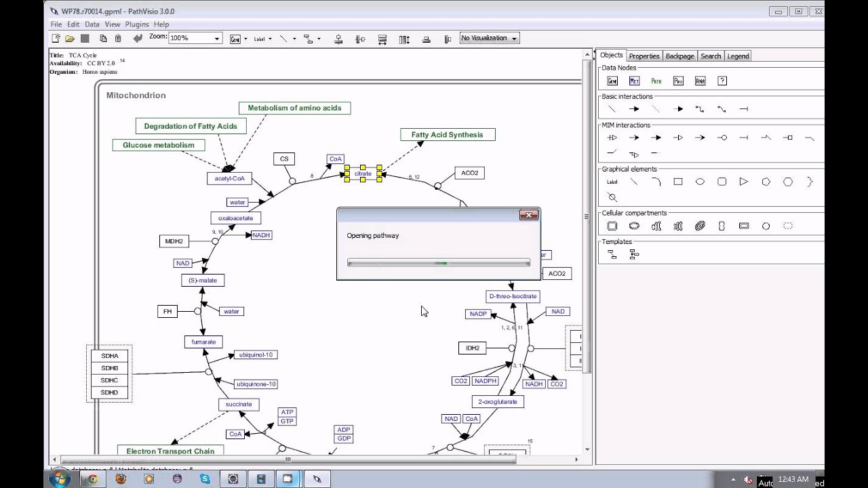The image size is (868, 488).
Task: Select the basic elbow connector interaction
Action: click(701, 109)
